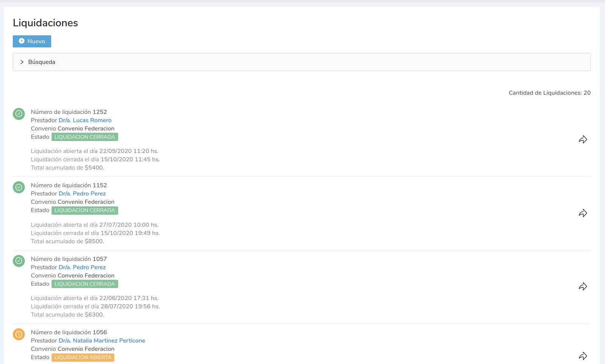Click LIQUIDACION CERRADA badge of liquidación 1152
The height and width of the screenshot is (364, 605).
(x=85, y=211)
